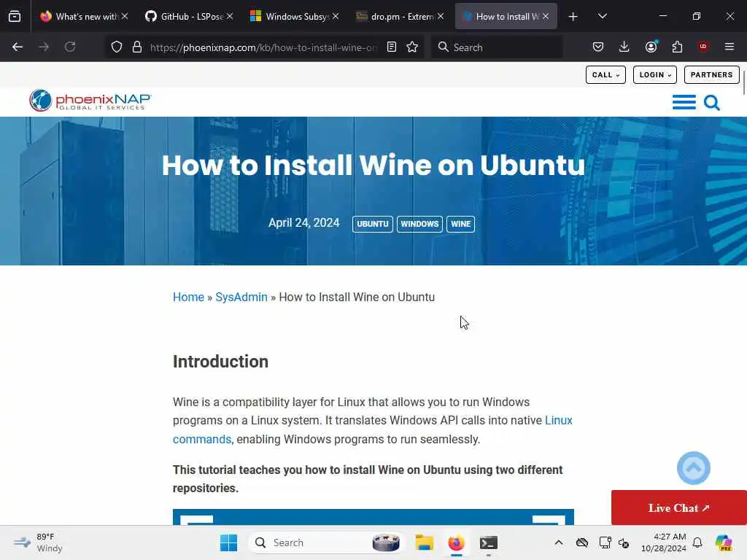Open Firefox application hamburger menu

click(x=729, y=47)
